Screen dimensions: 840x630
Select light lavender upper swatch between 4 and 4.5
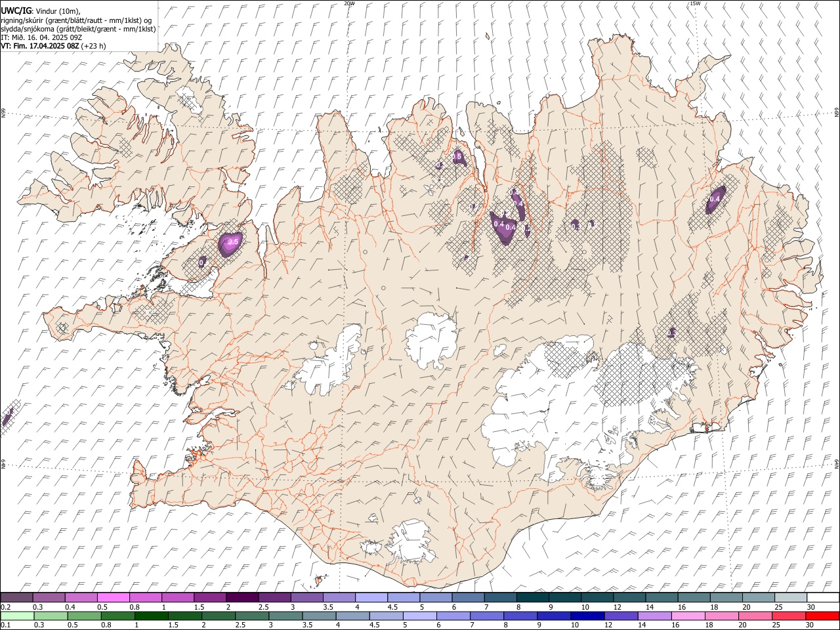[371, 598]
